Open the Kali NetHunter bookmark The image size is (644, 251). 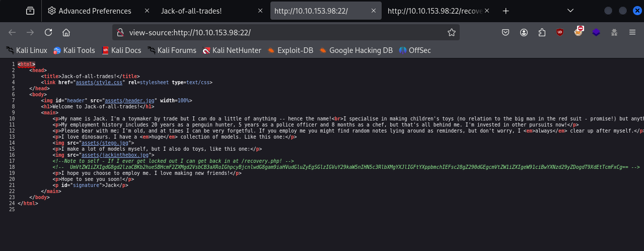(x=232, y=50)
